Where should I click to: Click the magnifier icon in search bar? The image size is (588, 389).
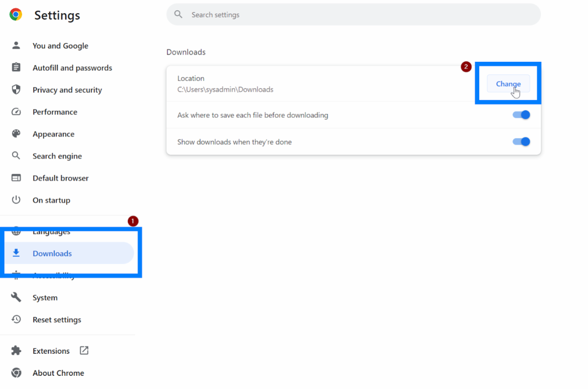coord(179,15)
